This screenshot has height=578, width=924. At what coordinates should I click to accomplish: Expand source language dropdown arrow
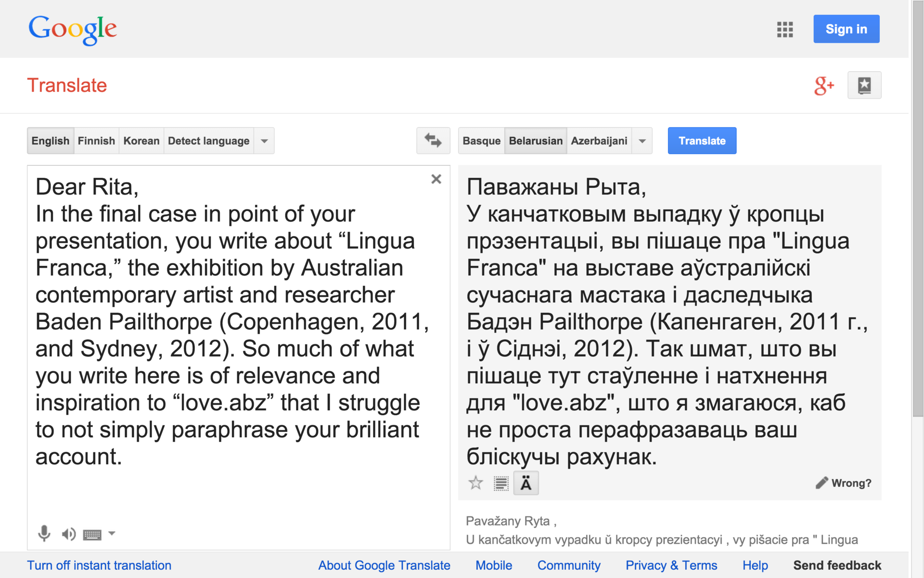coord(264,141)
